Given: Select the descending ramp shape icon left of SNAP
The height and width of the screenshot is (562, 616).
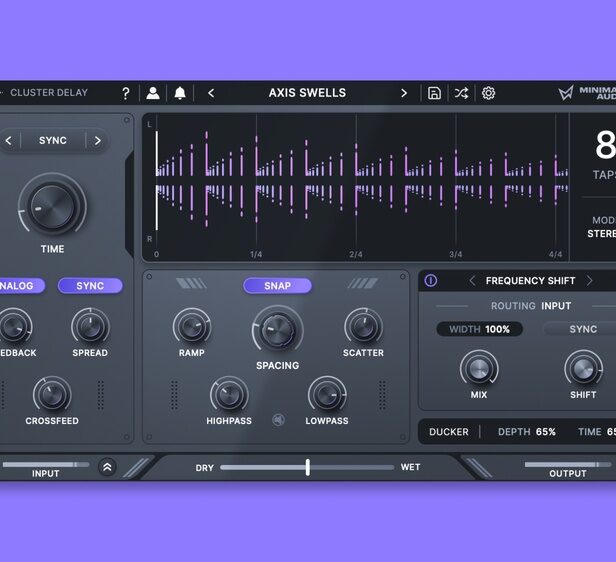Looking at the screenshot, I should tap(191, 283).
